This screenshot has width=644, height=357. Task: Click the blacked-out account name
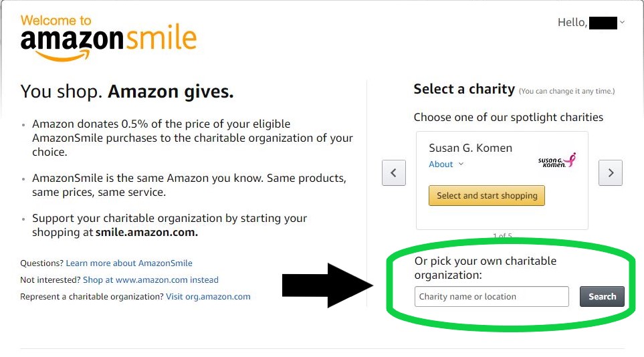tap(603, 23)
